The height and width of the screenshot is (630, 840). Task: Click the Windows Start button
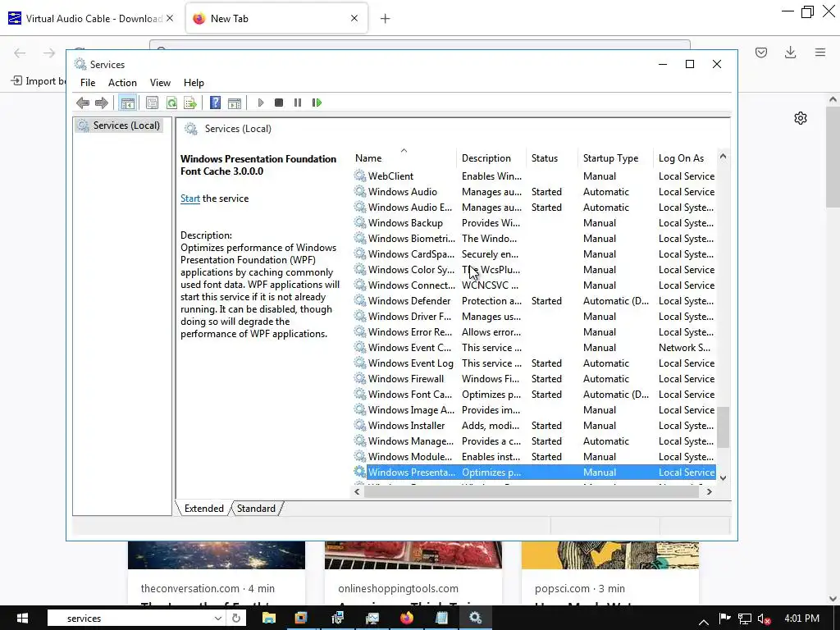point(22,619)
